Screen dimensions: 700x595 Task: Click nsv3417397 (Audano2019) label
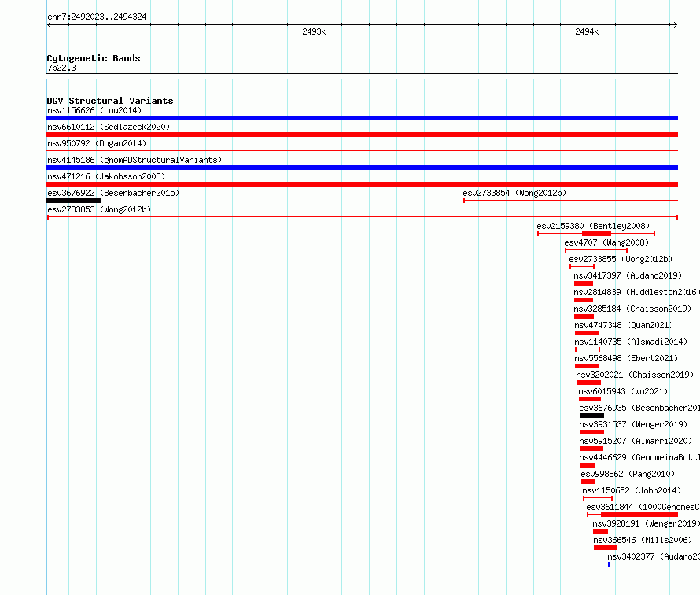coord(628,275)
